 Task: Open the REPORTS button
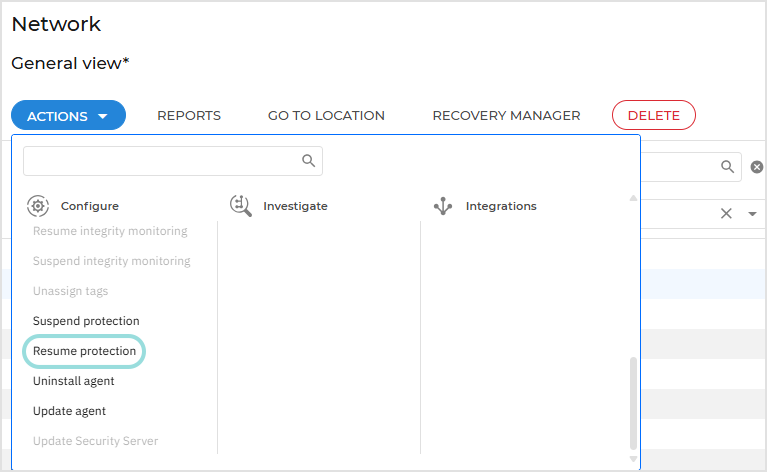pyautogui.click(x=189, y=116)
